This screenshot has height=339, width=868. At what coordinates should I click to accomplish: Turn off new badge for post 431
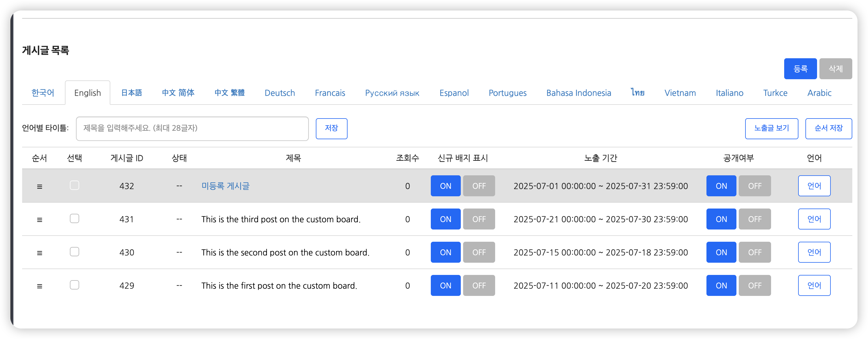pyautogui.click(x=479, y=219)
